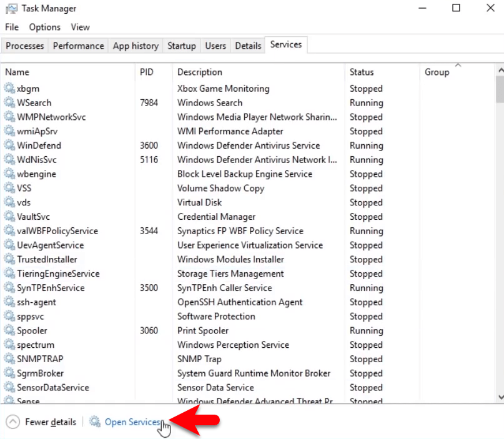This screenshot has width=504, height=439.
Task: Click the service icon beside spectrum
Action: (x=9, y=345)
